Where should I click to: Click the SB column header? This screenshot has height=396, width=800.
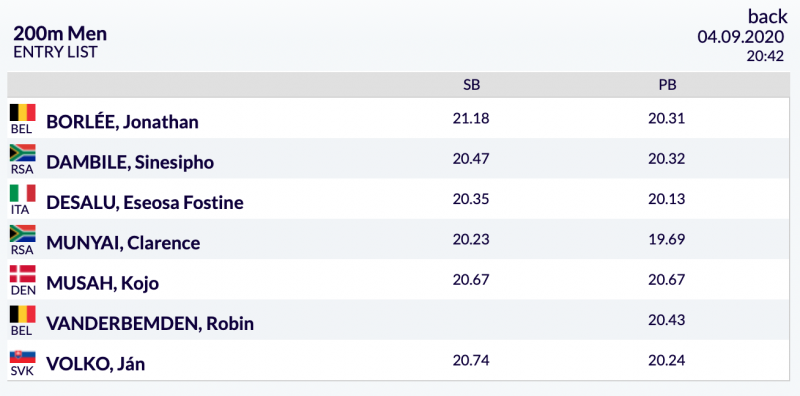tap(471, 85)
